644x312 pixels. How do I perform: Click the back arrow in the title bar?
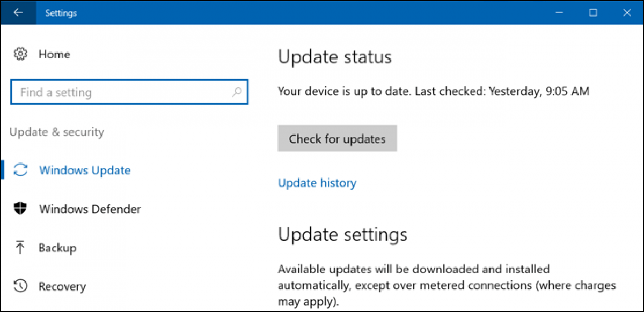[x=18, y=12]
